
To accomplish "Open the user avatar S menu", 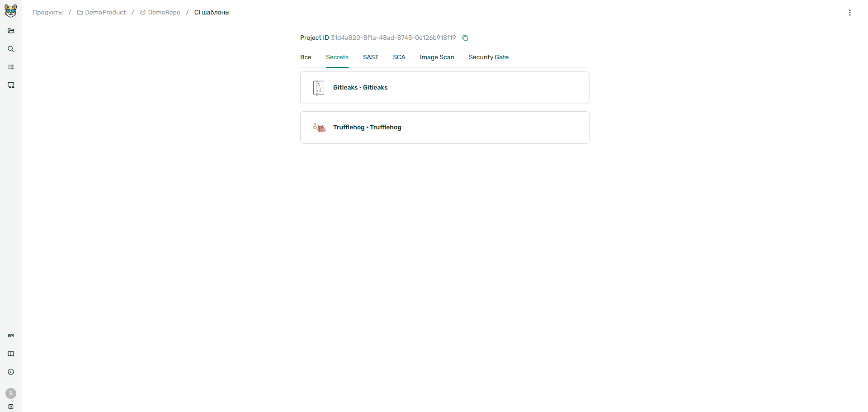I will click(11, 393).
